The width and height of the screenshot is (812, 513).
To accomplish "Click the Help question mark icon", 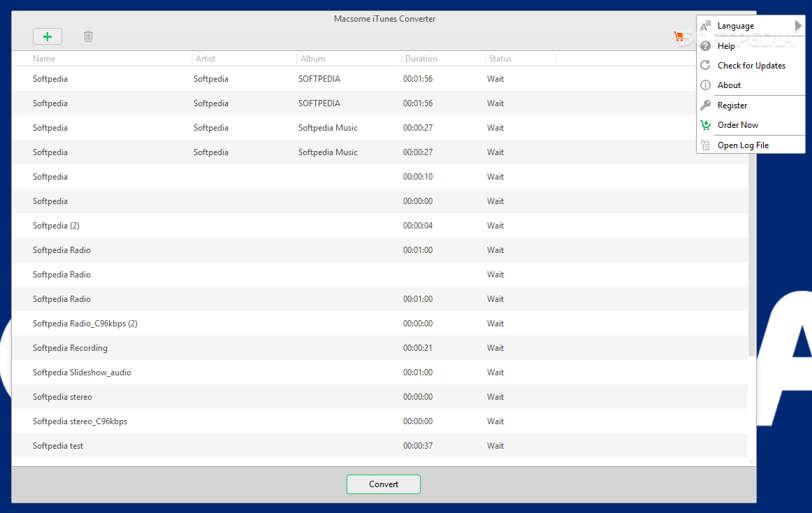I will (705, 45).
